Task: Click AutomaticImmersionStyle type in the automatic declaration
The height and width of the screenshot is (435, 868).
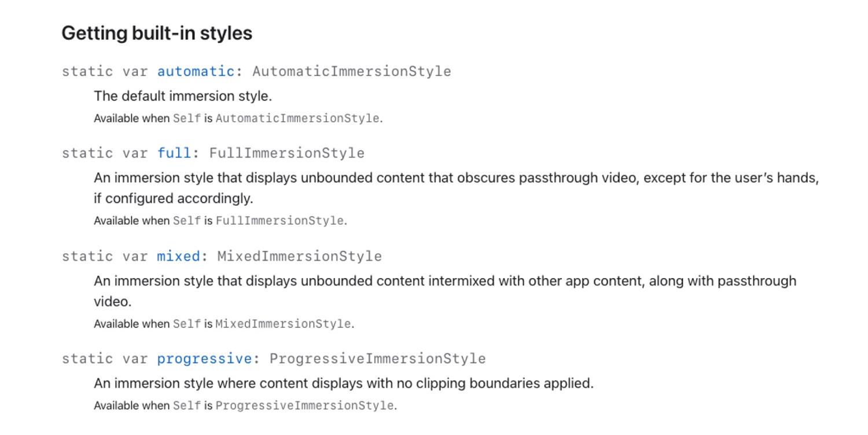Action: [x=352, y=71]
